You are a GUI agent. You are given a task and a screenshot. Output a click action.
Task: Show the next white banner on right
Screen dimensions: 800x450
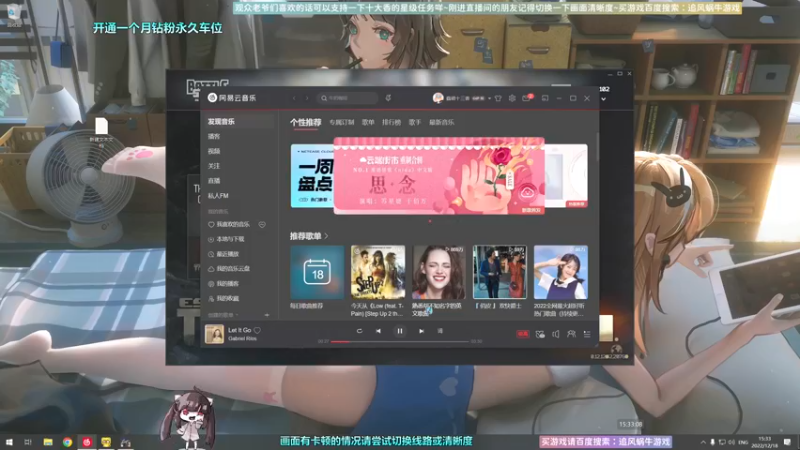coord(566,176)
